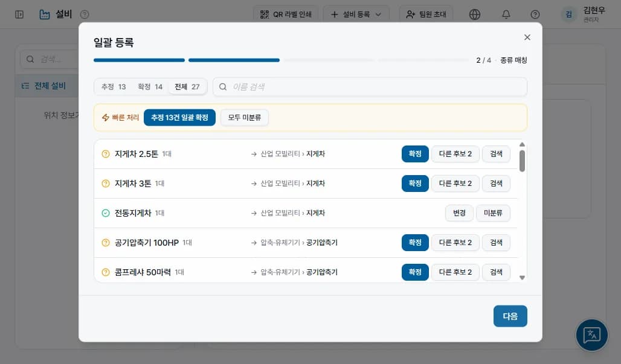Viewport: 621px width, 364px height.
Task: Click the 빠른 처리 lightning icon
Action: pyautogui.click(x=105, y=118)
